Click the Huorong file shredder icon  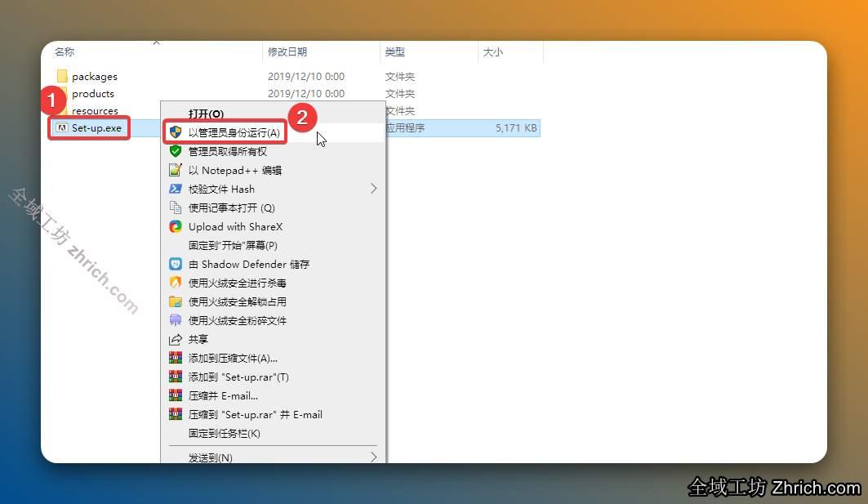click(176, 320)
